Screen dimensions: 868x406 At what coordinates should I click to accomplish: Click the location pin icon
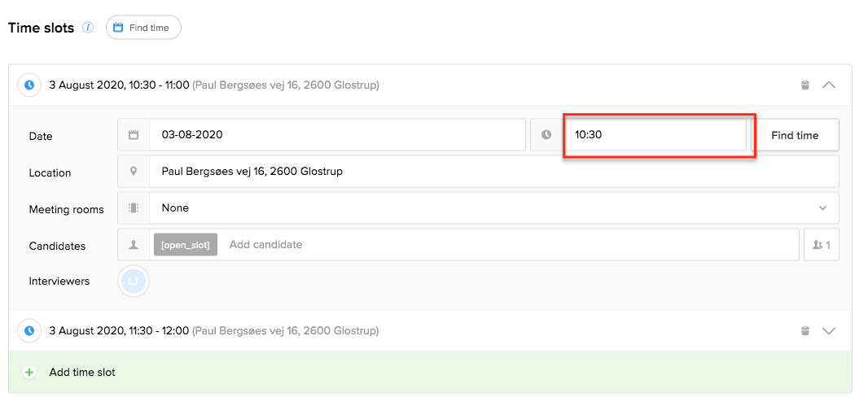[x=134, y=172]
